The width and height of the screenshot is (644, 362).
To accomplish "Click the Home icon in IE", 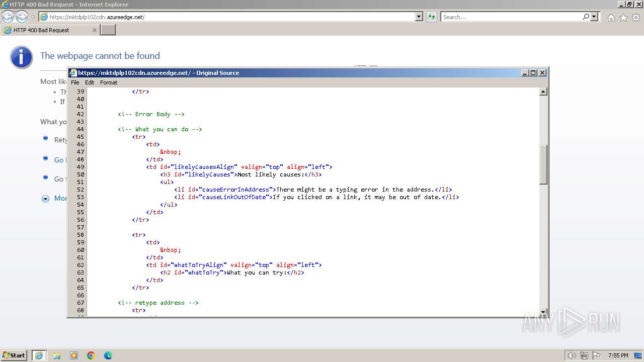I will click(611, 18).
